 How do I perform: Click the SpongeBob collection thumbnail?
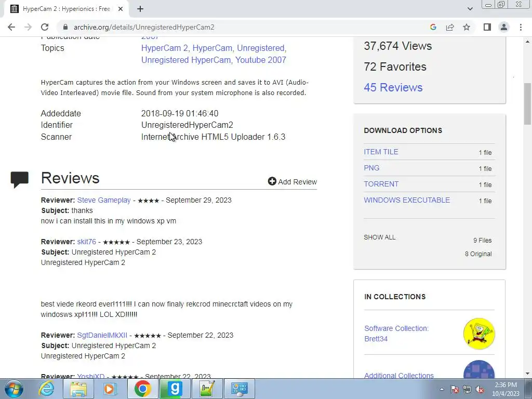(478, 334)
